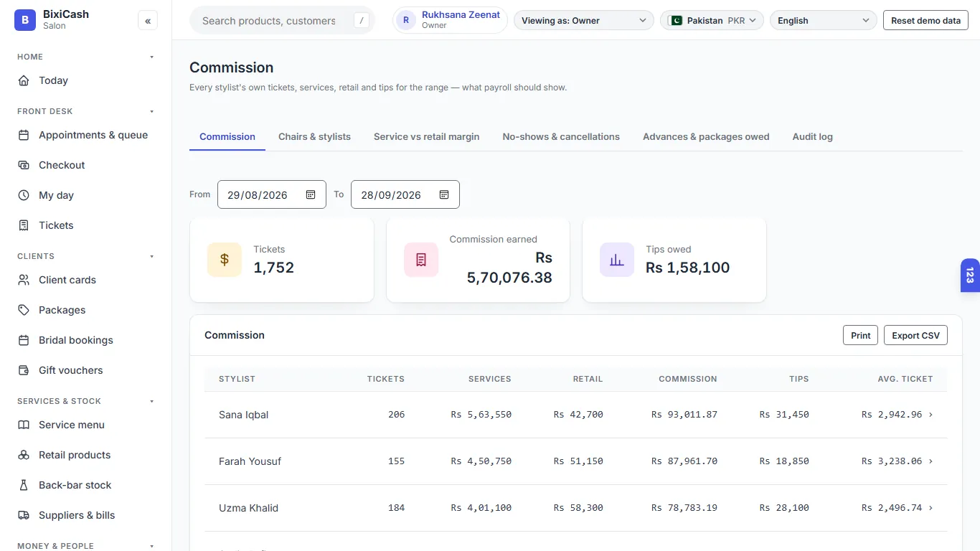Viewport: 980px width, 551px height.
Task: Open the To date calendar picker icon
Action: tap(444, 194)
